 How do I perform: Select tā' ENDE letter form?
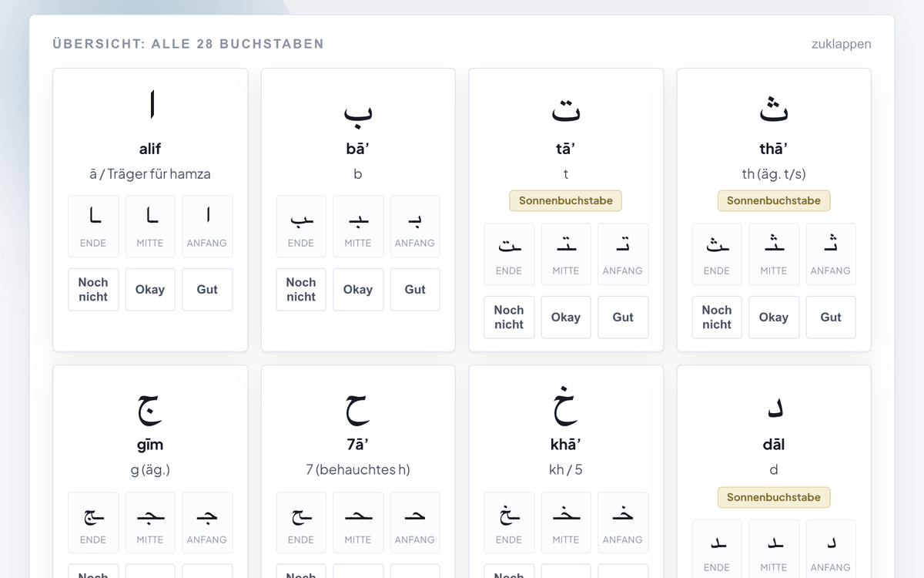[509, 254]
